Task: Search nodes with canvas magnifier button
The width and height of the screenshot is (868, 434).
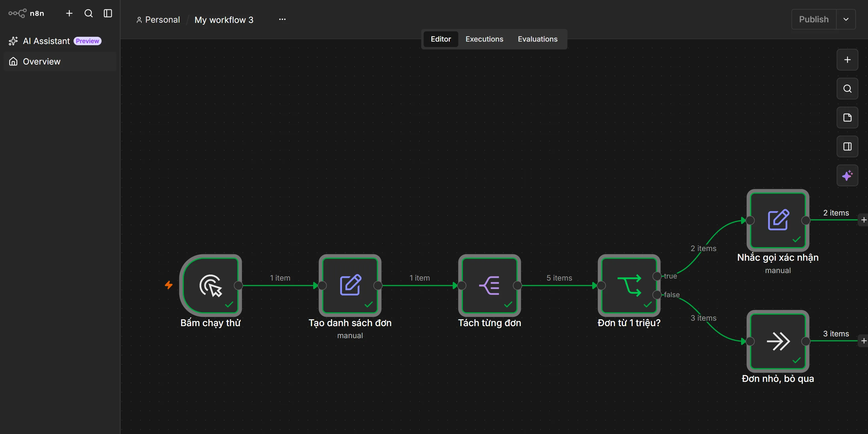Action: (848, 89)
